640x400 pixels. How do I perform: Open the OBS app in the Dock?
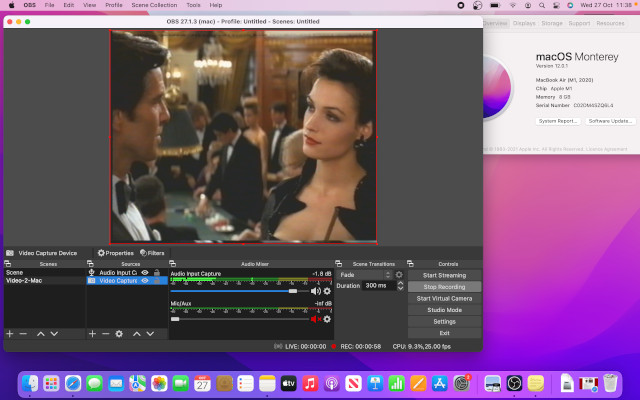coord(514,383)
